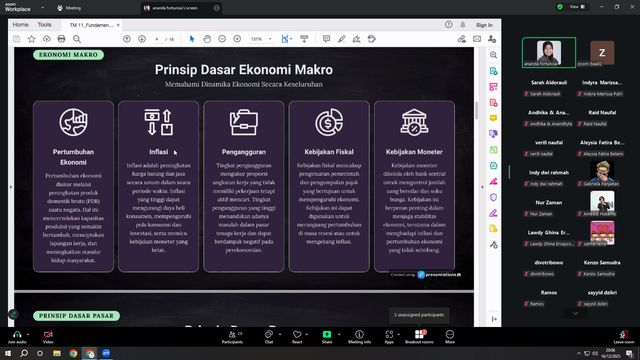Open Zoom React emoji menu

pyautogui.click(x=297, y=337)
